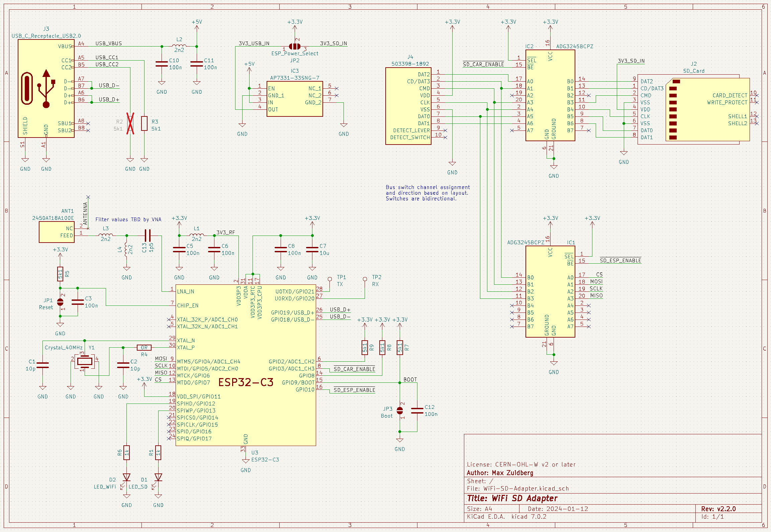Select capacitor C3 100n symbol

pyautogui.click(x=78, y=302)
